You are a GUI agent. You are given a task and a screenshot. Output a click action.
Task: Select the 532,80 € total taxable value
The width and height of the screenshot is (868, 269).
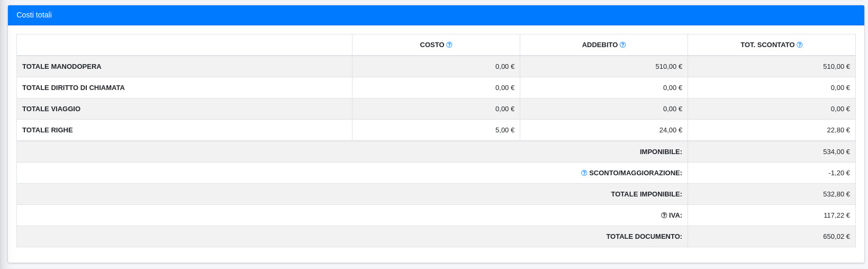836,194
